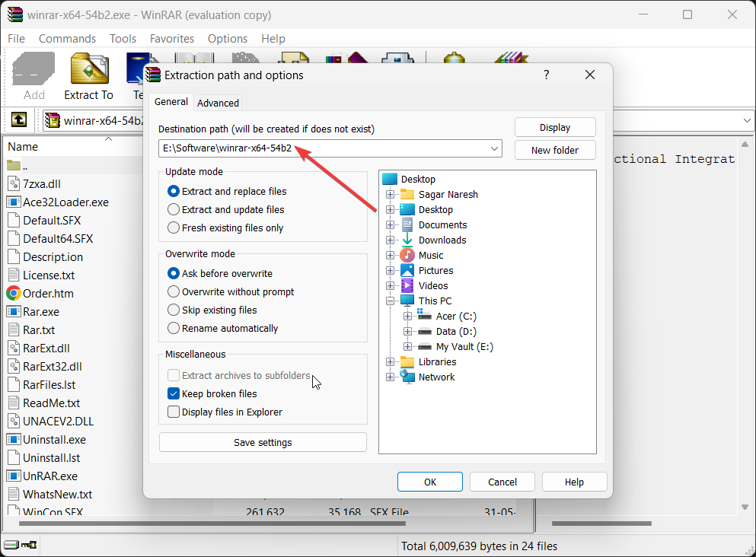Click the Videos icon in folder tree
Screen dimensions: 756x557
[407, 285]
